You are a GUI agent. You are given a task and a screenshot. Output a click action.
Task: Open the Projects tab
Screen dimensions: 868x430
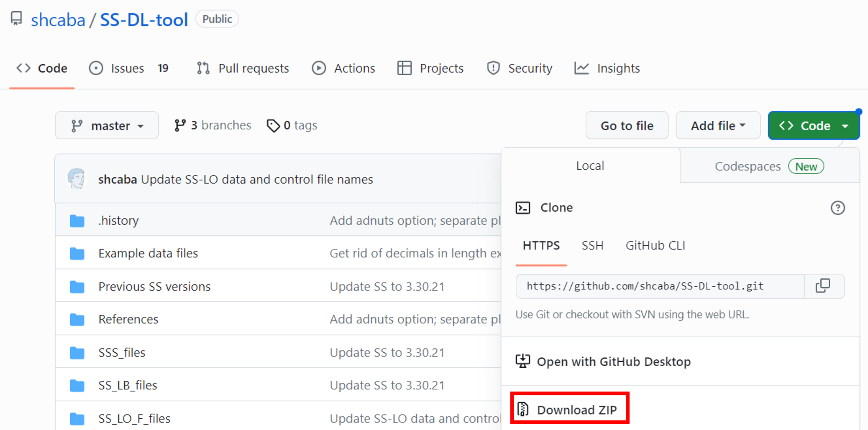430,68
